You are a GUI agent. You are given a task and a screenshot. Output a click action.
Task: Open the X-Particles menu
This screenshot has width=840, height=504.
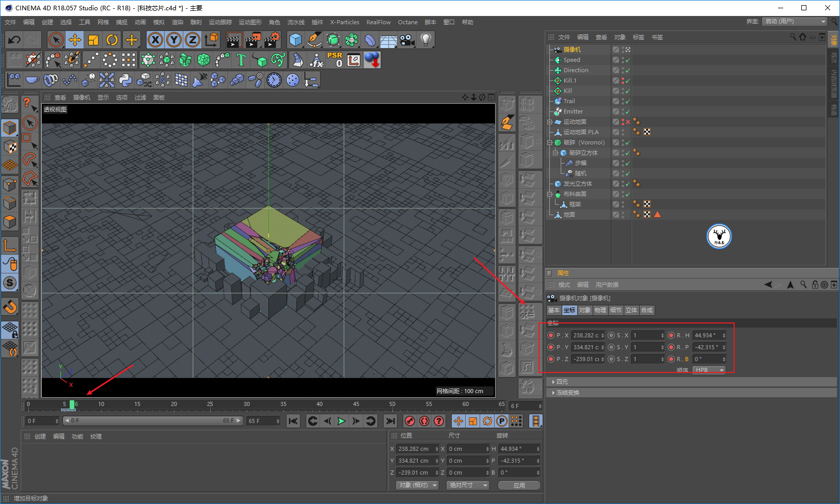coord(345,22)
